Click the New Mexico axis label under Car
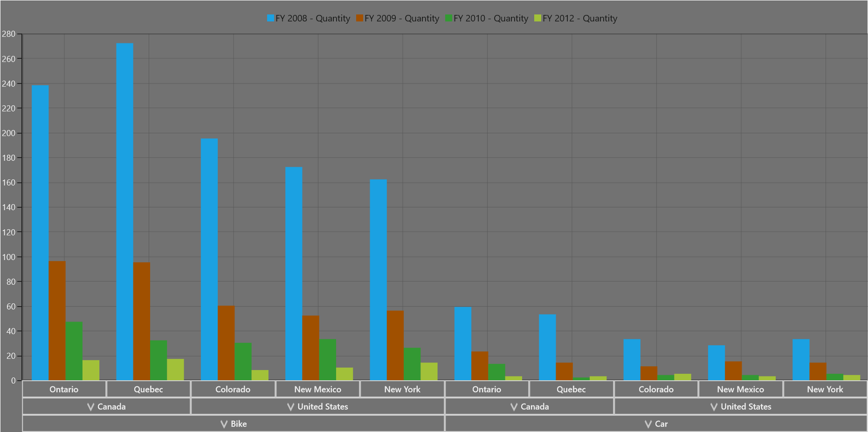This screenshot has height=432, width=868. [x=741, y=389]
